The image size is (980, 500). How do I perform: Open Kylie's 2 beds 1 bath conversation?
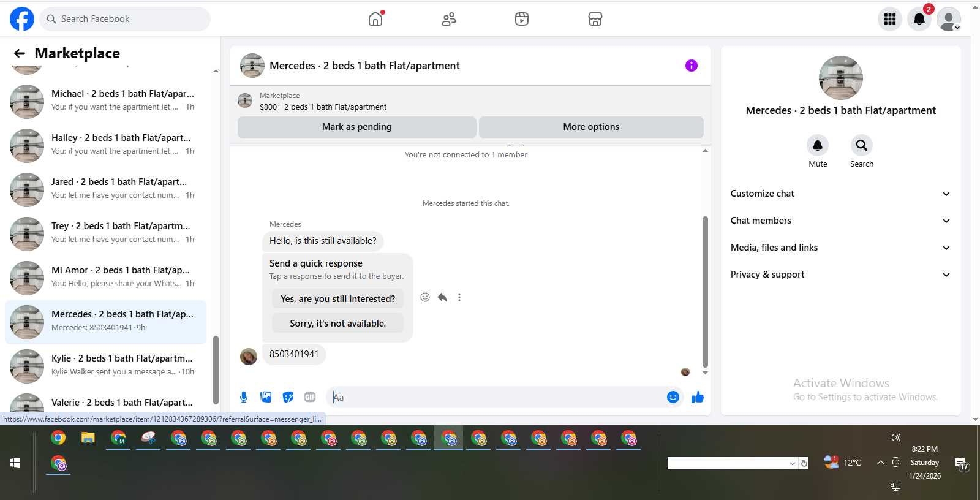pyautogui.click(x=105, y=366)
